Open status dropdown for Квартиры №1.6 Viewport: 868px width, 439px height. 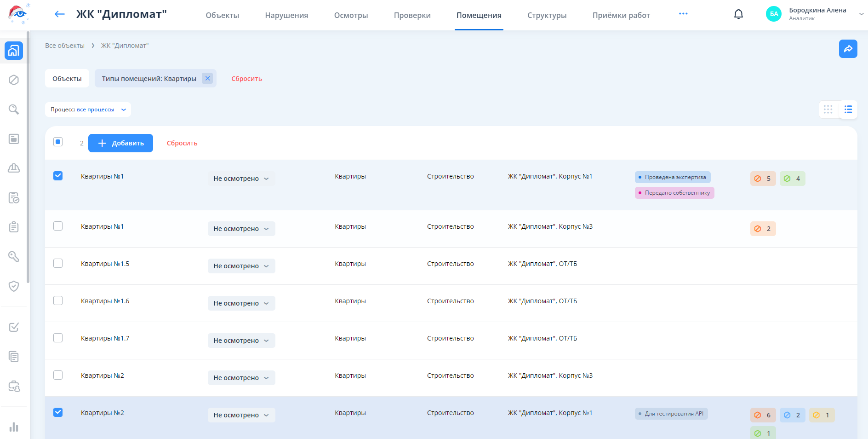(241, 303)
